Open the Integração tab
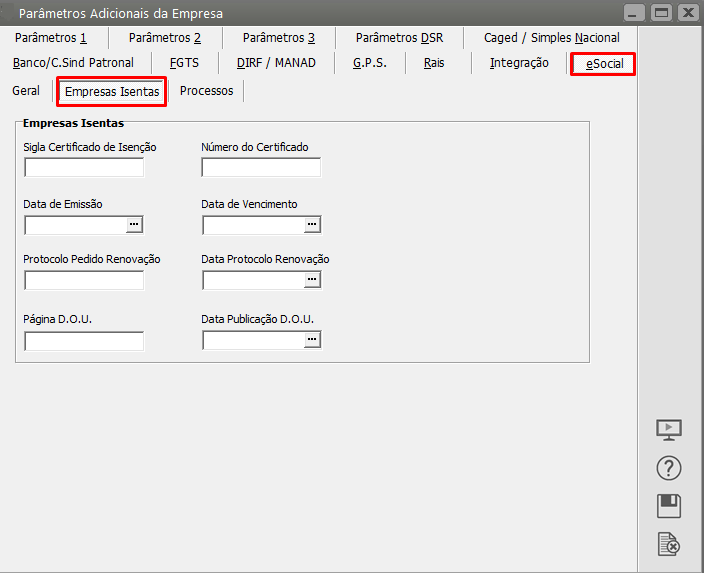The image size is (704, 574). 519,63
